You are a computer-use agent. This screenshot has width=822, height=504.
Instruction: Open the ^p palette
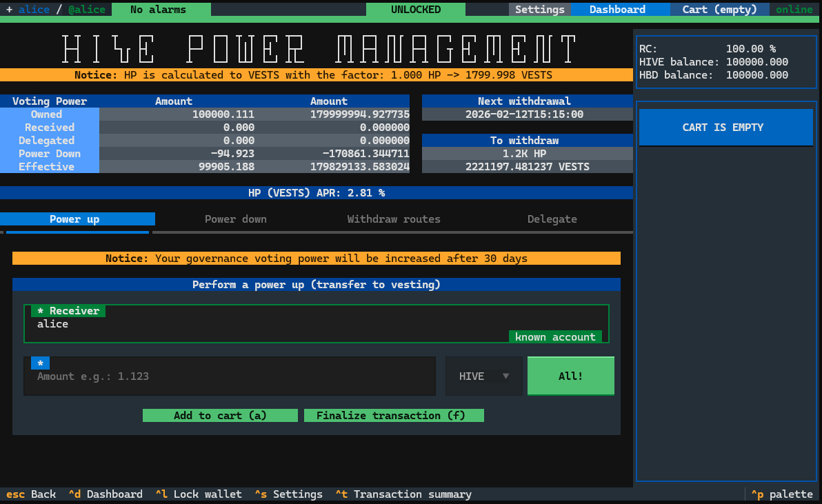pyautogui.click(x=781, y=494)
